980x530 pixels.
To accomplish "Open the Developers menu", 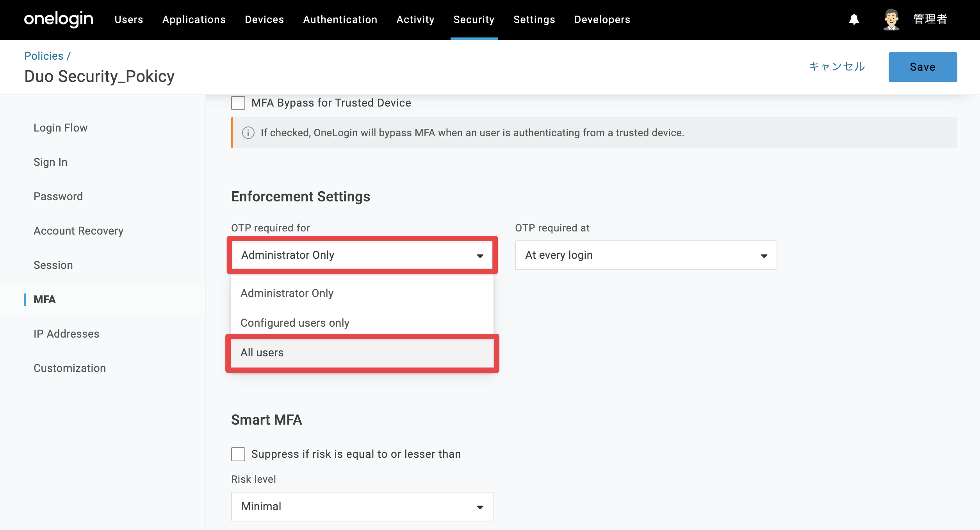I will pyautogui.click(x=602, y=20).
